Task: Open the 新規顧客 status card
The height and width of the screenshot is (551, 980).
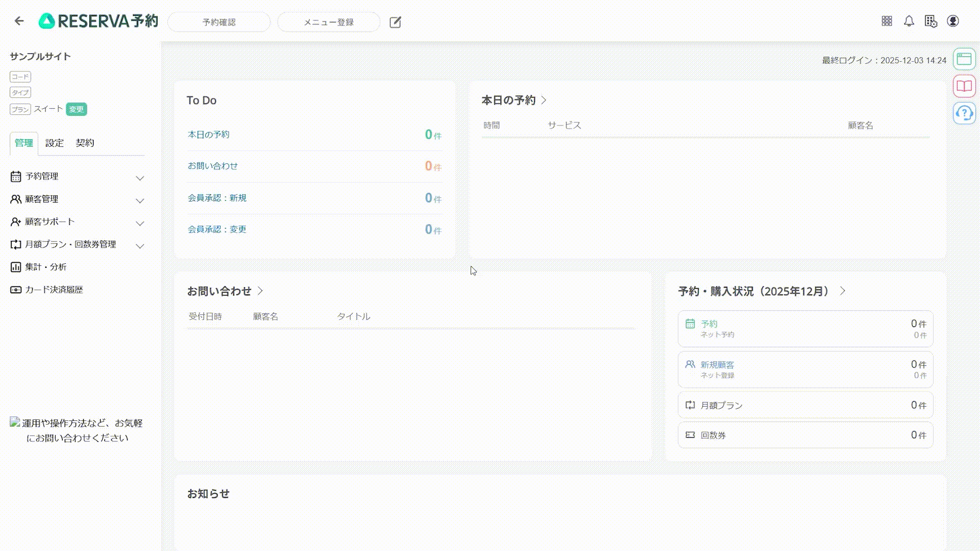Action: [x=805, y=369]
